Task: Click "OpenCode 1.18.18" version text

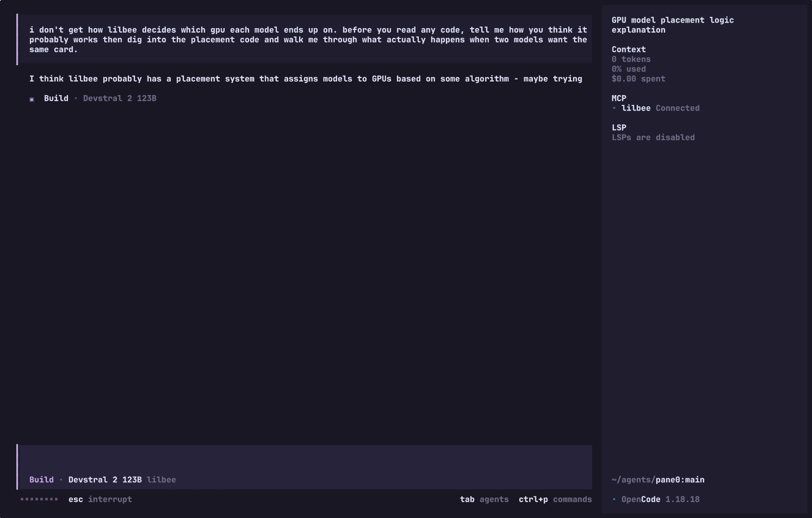Action: tap(660, 499)
